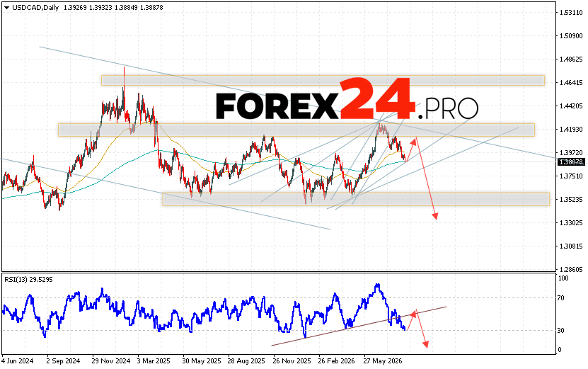Click the 1.37510 price scale label
The image size is (588, 369).
[x=571, y=176]
